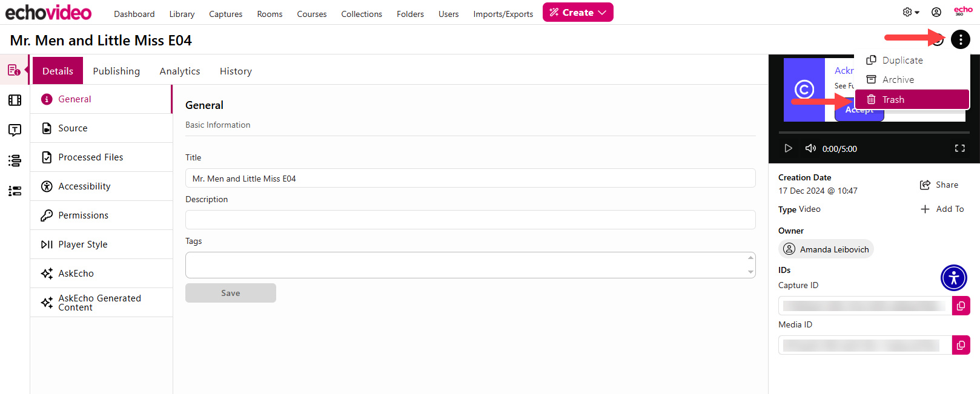
Task: Open the settings gear menu
Action: pos(910,12)
